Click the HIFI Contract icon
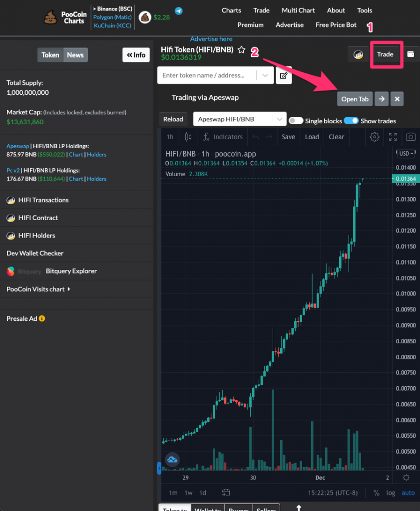Screen dimensions: 420x511 tap(11, 218)
